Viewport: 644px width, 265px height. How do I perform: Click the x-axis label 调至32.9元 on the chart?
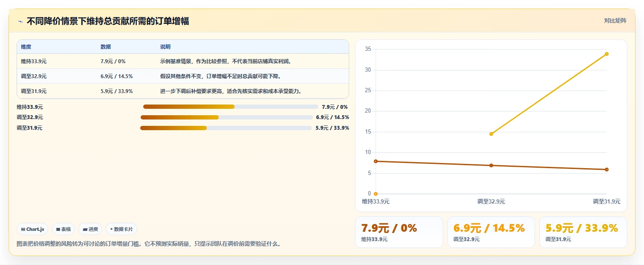[x=491, y=202]
